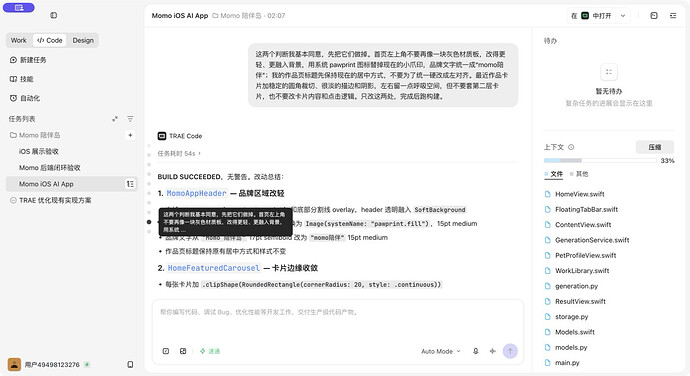Open Models.swift in the context files
The height and width of the screenshot is (376, 690).
coord(575,332)
